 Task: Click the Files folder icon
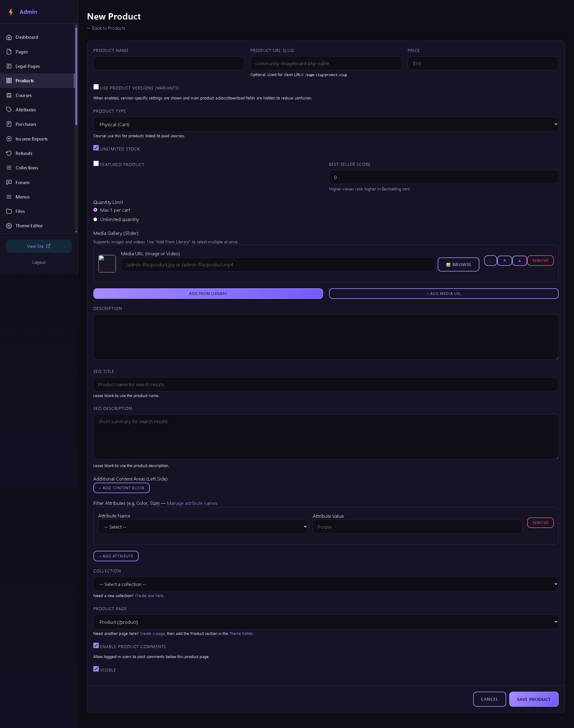(9, 211)
